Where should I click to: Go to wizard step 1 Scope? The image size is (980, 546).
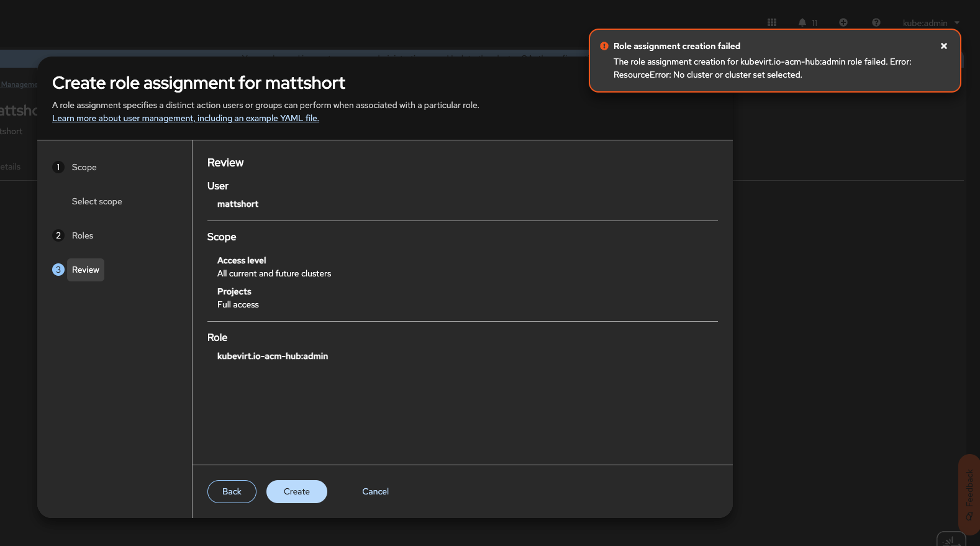pyautogui.click(x=84, y=167)
